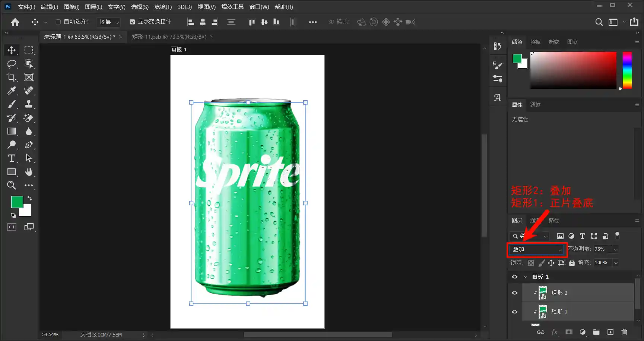The height and width of the screenshot is (341, 644).
Task: Open the layer filter type dropdown
Action: (x=529, y=236)
